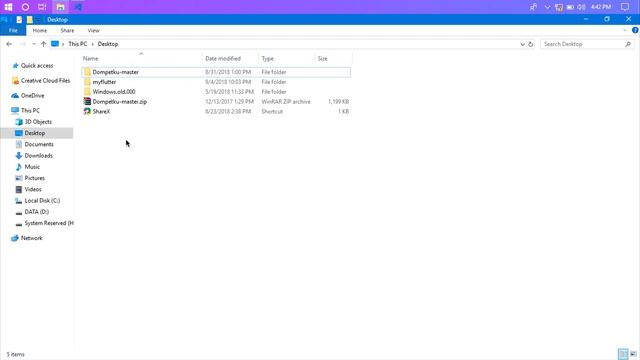This screenshot has width=640, height=360.
Task: Open Action Center notifications
Action: pos(625,7)
